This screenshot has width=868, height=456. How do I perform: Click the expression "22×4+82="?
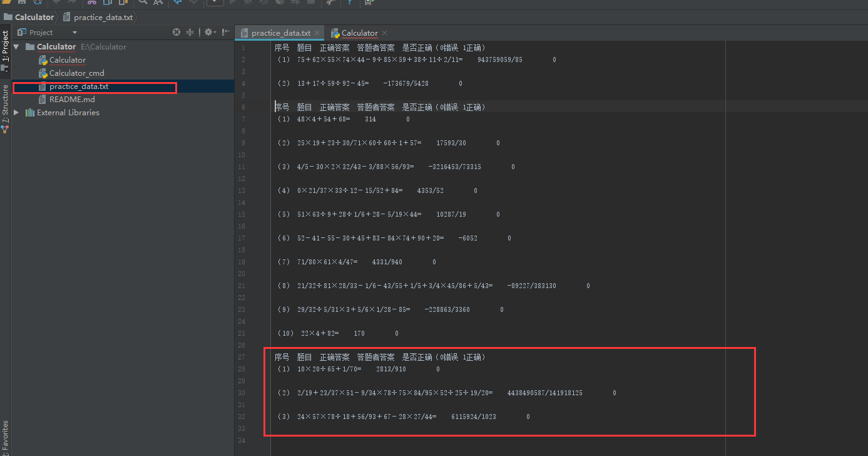320,333
